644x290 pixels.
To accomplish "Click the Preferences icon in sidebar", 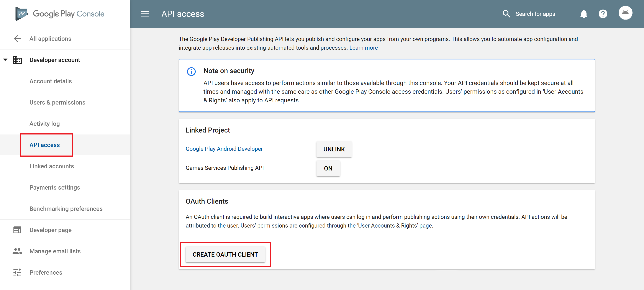I will (x=17, y=272).
